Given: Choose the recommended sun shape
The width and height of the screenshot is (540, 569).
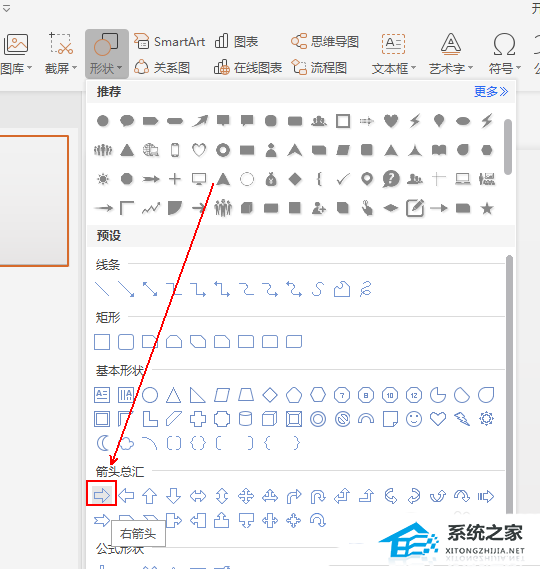Looking at the screenshot, I should click(x=103, y=179).
